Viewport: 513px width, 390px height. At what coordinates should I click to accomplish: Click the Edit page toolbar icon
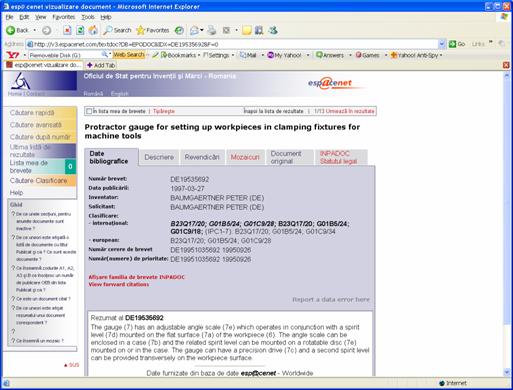(x=227, y=30)
